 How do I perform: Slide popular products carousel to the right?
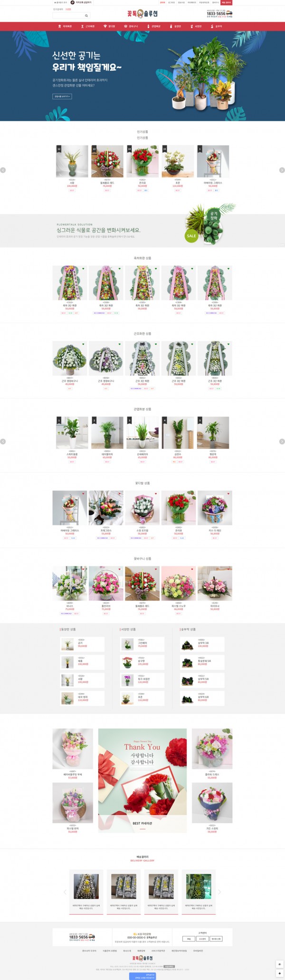pos(282,170)
